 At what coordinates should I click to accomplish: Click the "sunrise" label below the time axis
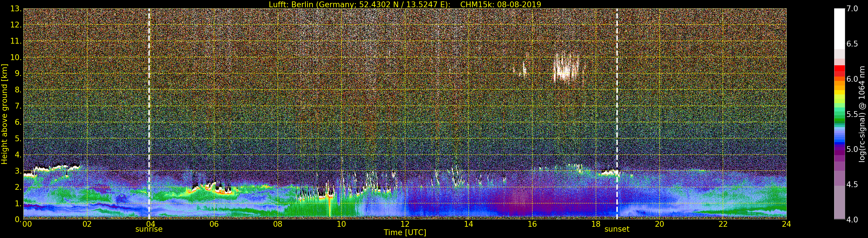[x=149, y=229]
